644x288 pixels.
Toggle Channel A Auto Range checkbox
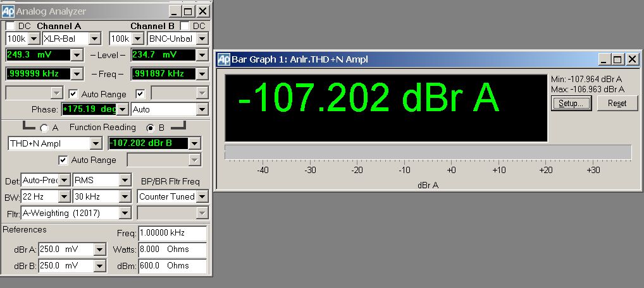pyautogui.click(x=73, y=94)
